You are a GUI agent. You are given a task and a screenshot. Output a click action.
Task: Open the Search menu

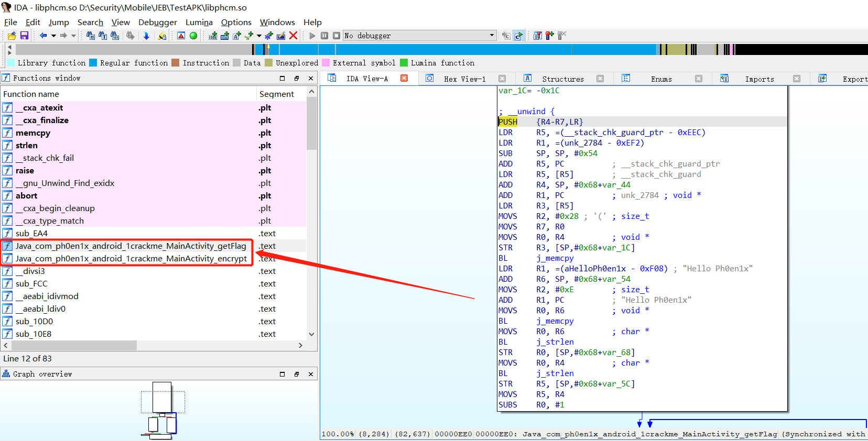(90, 22)
